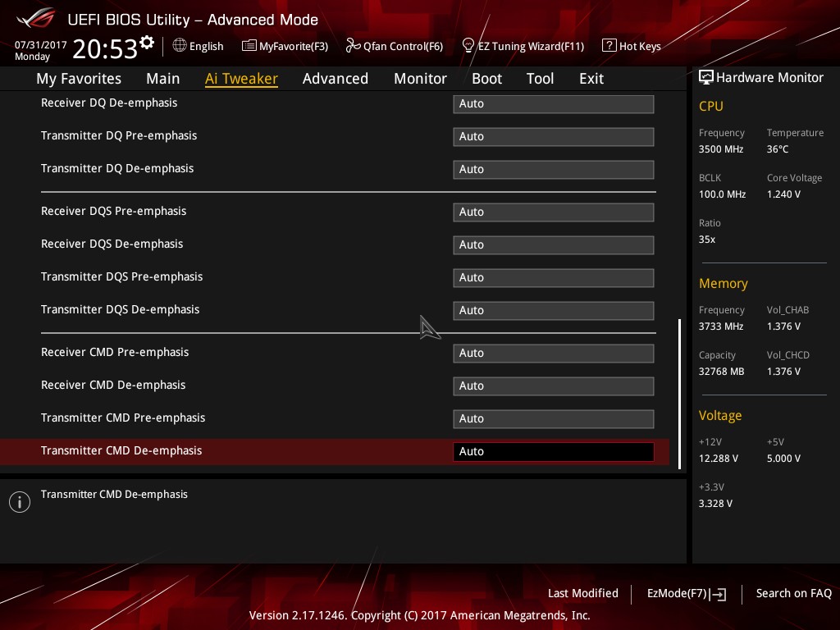Viewport: 840px width, 630px height.
Task: Click the Hardware Monitor display icon
Action: (x=706, y=77)
